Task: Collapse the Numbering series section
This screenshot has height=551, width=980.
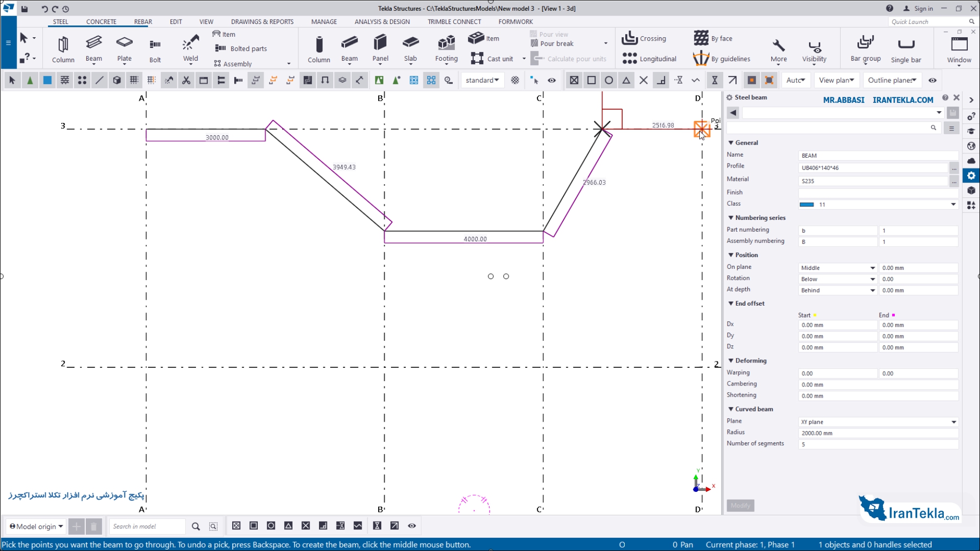Action: pos(731,218)
